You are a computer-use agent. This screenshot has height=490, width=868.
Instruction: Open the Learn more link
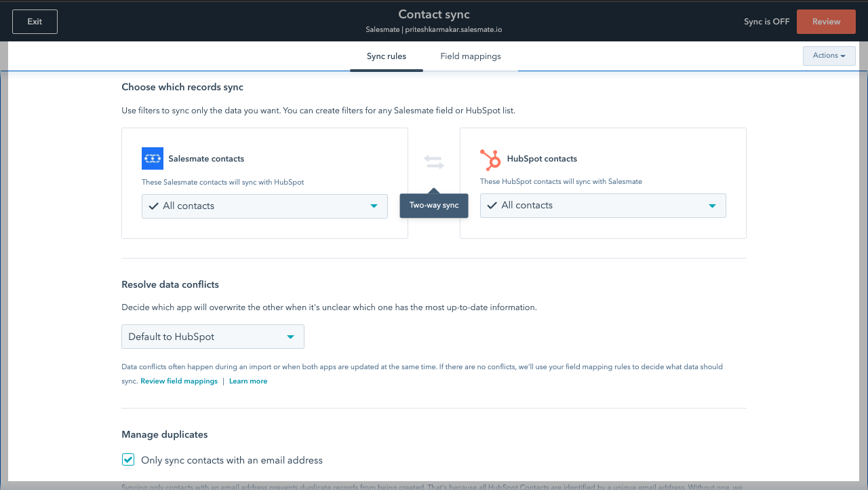248,381
